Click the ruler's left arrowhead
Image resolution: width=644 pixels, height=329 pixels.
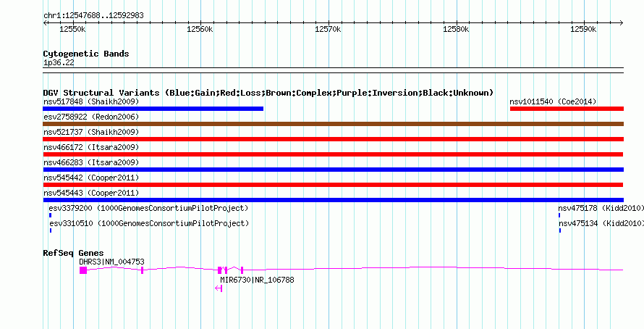(x=45, y=23)
